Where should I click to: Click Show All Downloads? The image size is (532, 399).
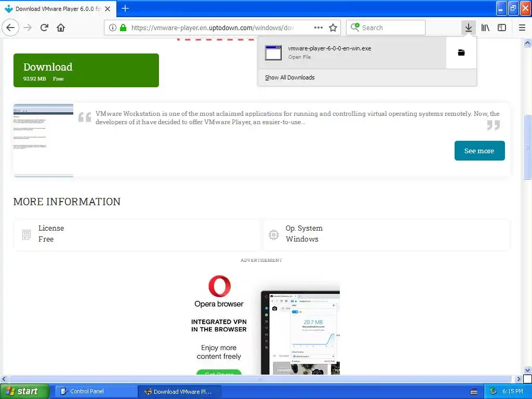[x=290, y=77]
